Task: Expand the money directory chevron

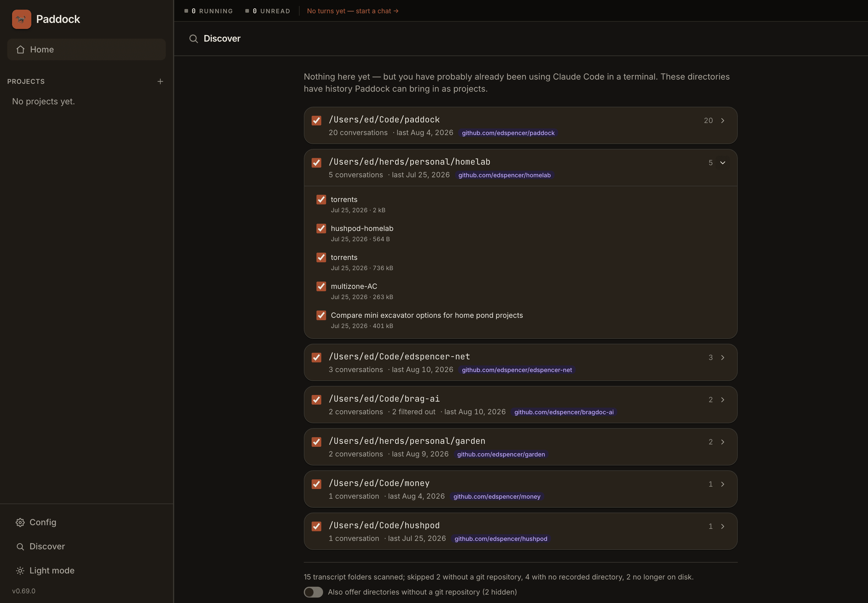Action: tap(722, 485)
